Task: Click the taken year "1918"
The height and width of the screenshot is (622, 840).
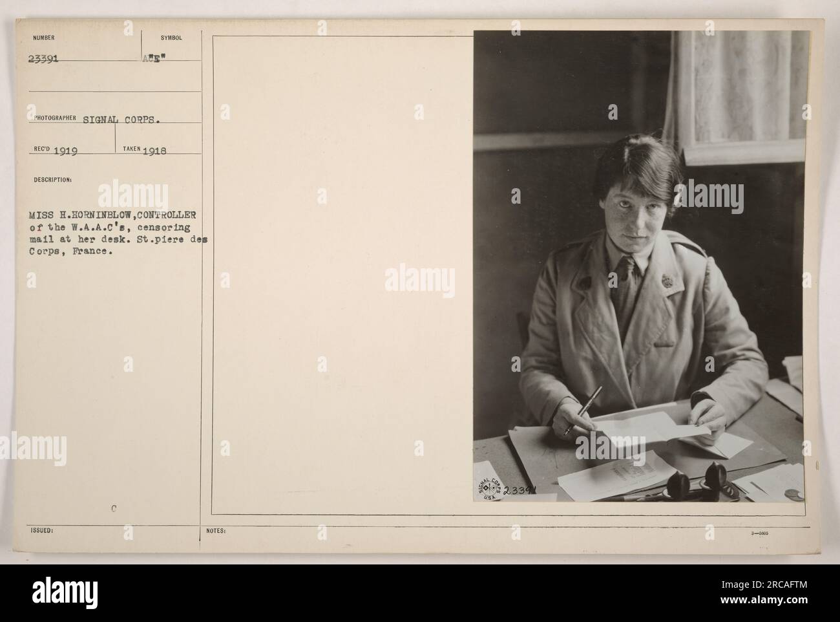Action: click(154, 151)
